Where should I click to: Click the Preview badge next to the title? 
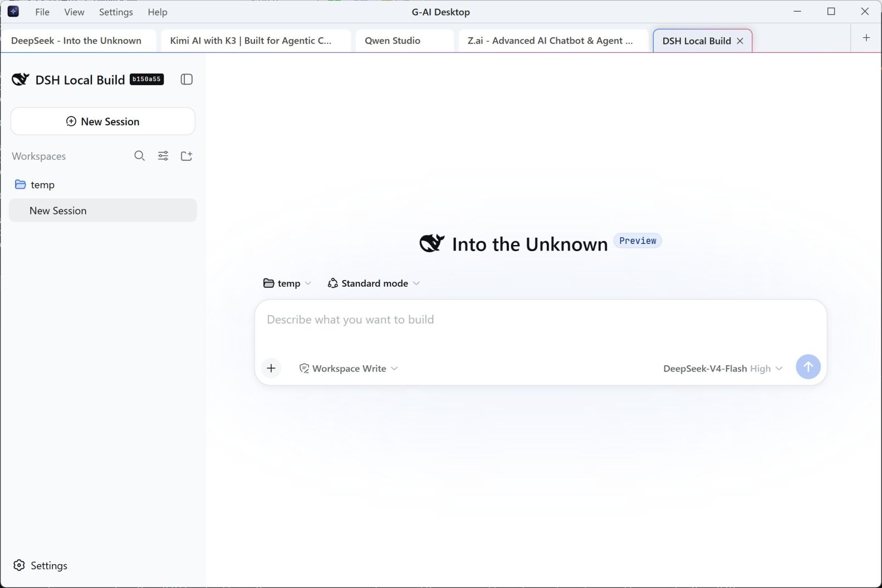[638, 241]
